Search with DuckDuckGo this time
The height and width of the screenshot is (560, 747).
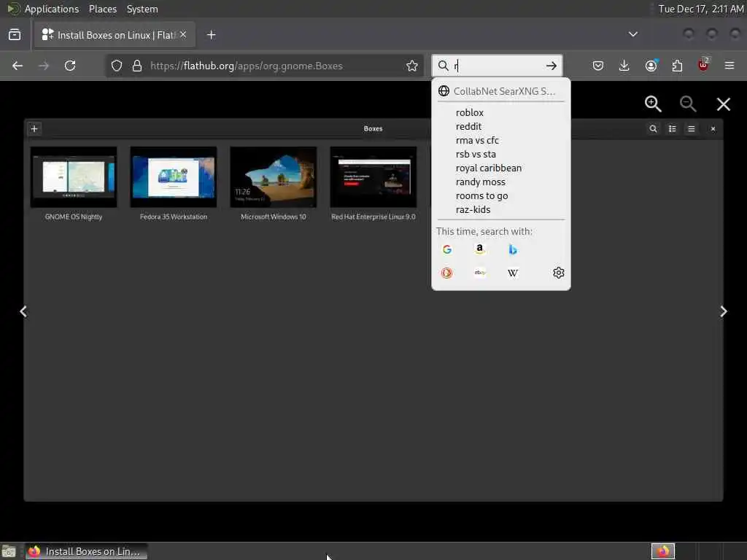click(x=447, y=273)
